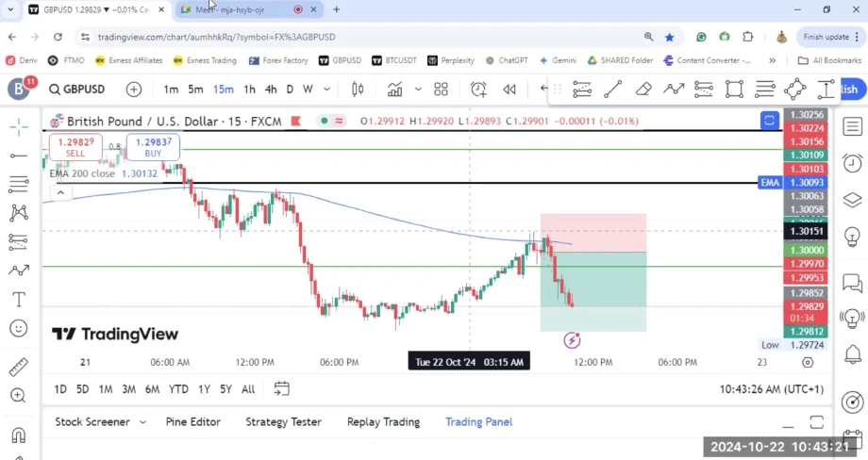Image resolution: width=868 pixels, height=460 pixels.
Task: Click the 1.29829 SELL button
Action: tap(75, 147)
